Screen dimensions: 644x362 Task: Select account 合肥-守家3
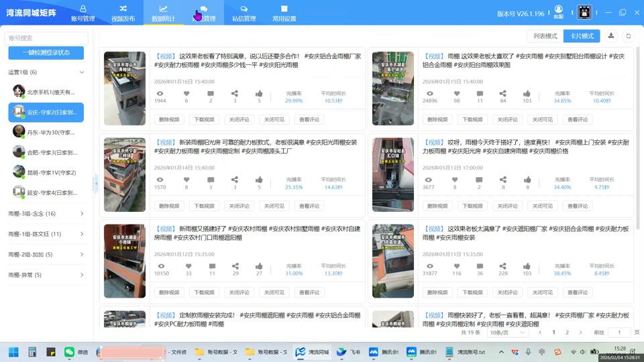[46, 152]
